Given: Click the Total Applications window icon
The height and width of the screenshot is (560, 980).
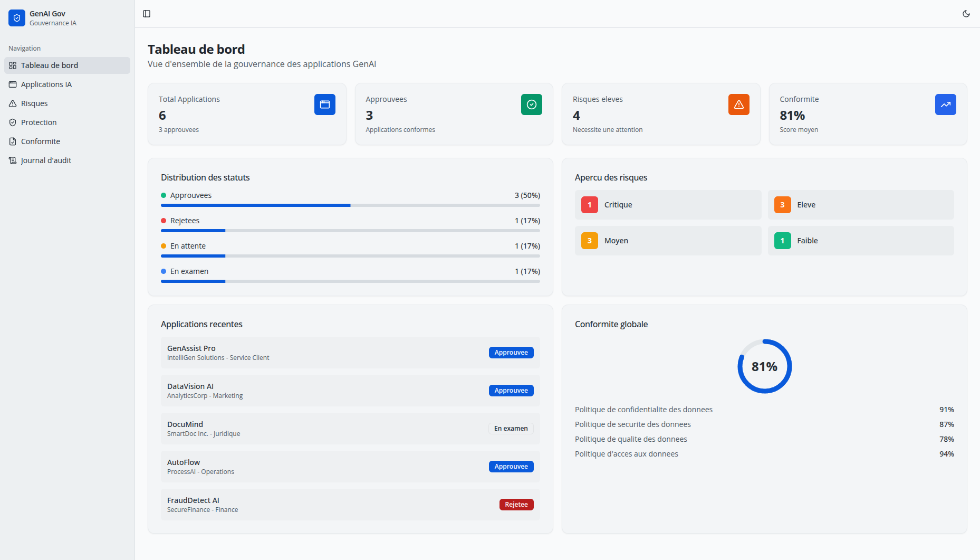Looking at the screenshot, I should point(324,105).
